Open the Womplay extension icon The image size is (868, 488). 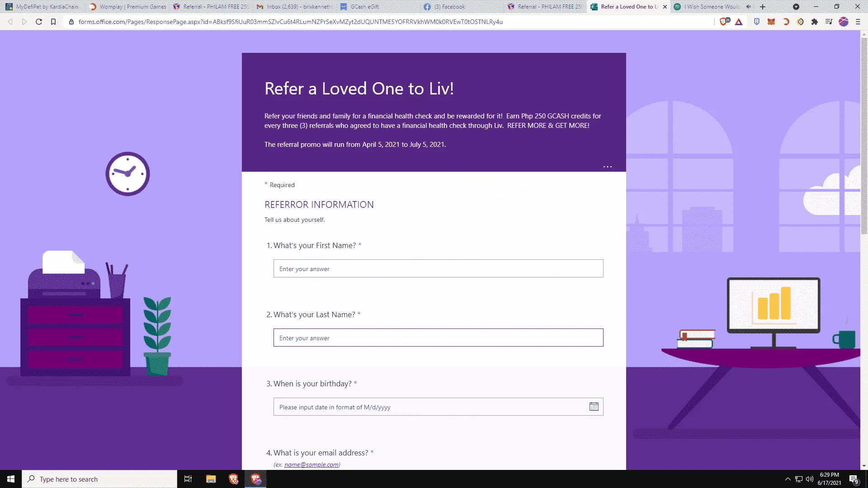pyautogui.click(x=786, y=22)
